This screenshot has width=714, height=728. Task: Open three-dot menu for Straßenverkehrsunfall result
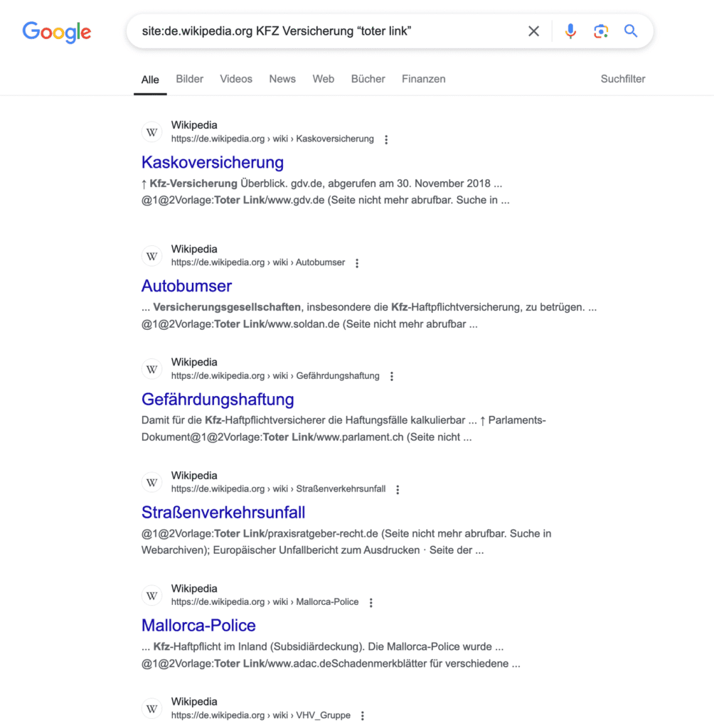pos(398,489)
